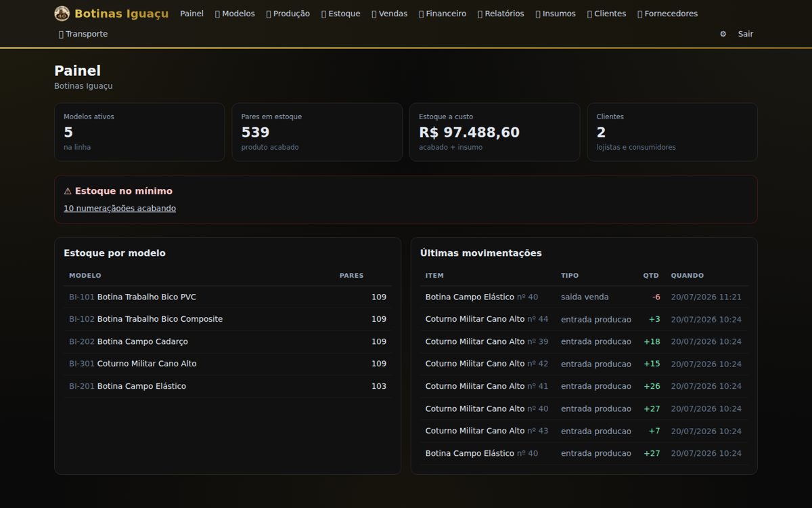Click the warning icon beside Estoque no mínimo
The width and height of the screenshot is (812, 508).
[x=68, y=191]
